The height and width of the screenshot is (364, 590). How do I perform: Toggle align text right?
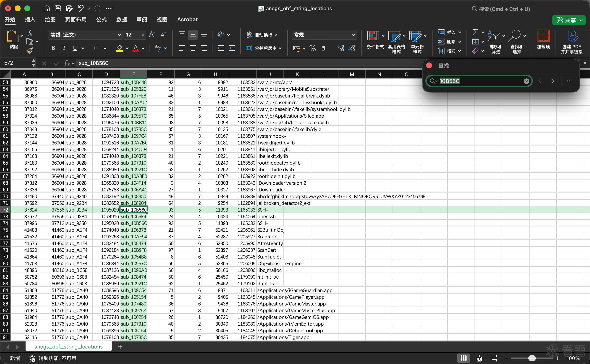(204, 48)
